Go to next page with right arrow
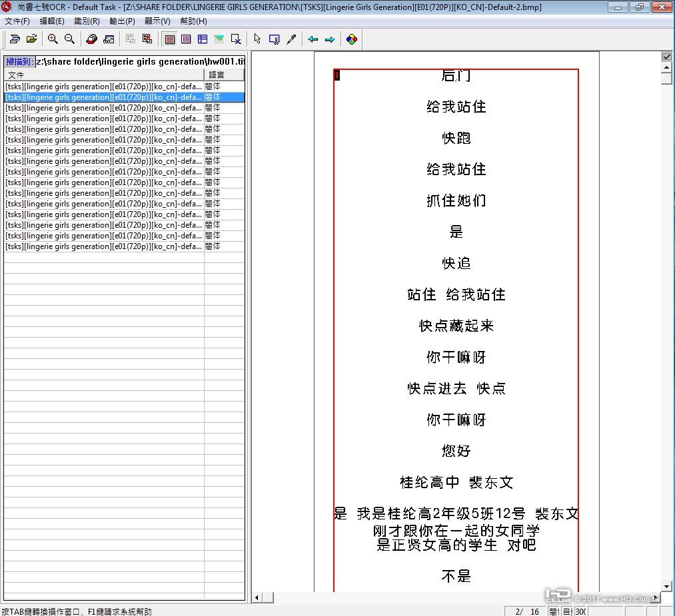Viewport: 675px width, 616px height. click(330, 39)
